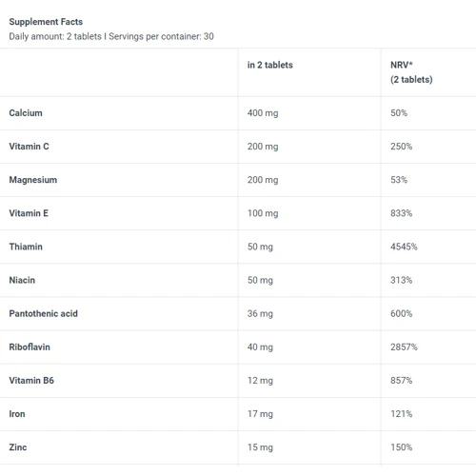Screen dimensions: 476x476
Task: Select the Vitamin B6 label
Action: [31, 381]
